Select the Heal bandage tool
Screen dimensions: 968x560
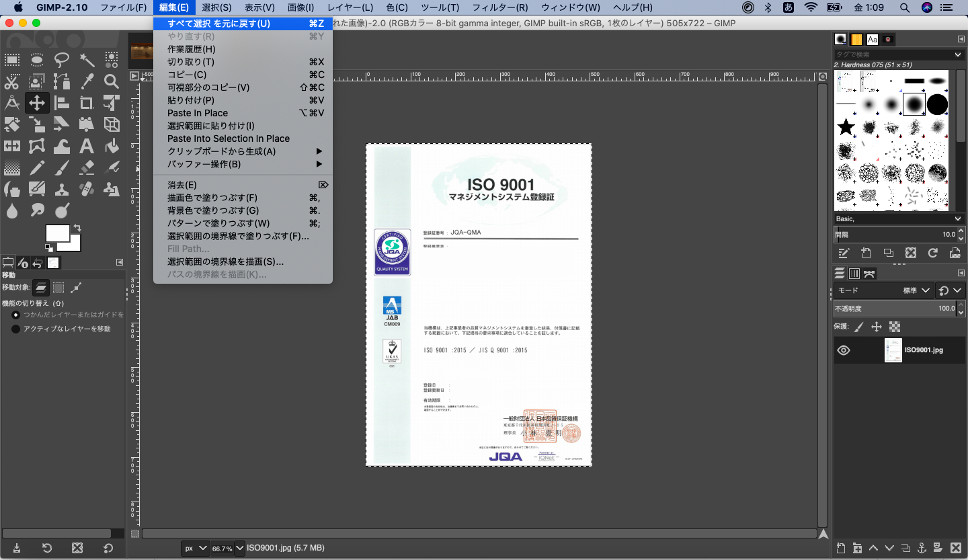[x=87, y=188]
